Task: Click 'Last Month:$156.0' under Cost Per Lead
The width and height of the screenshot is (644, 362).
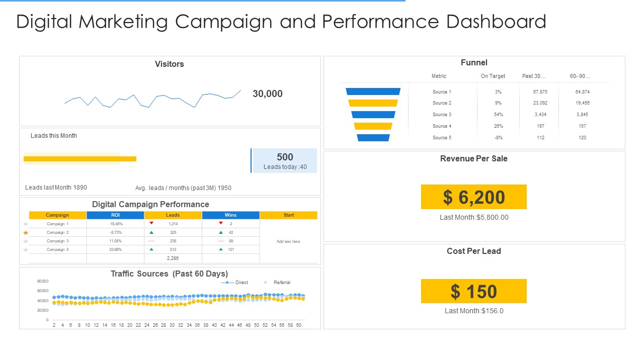Action: pos(474,311)
